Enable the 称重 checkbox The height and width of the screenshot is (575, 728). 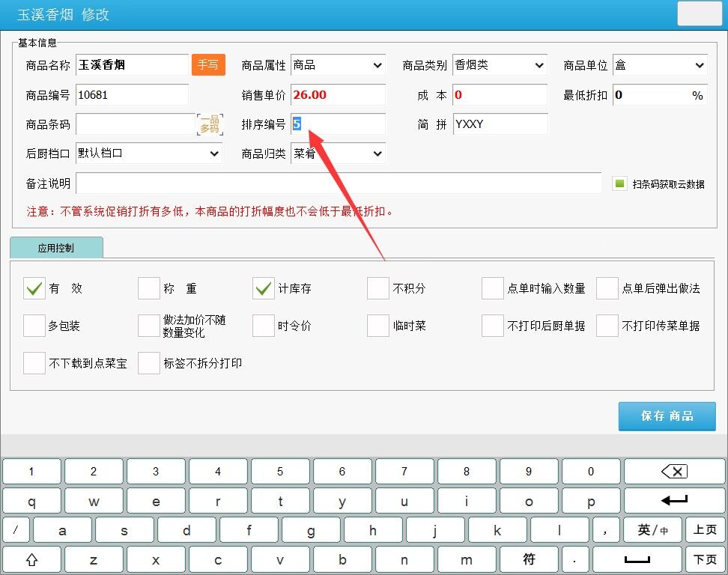(x=149, y=288)
